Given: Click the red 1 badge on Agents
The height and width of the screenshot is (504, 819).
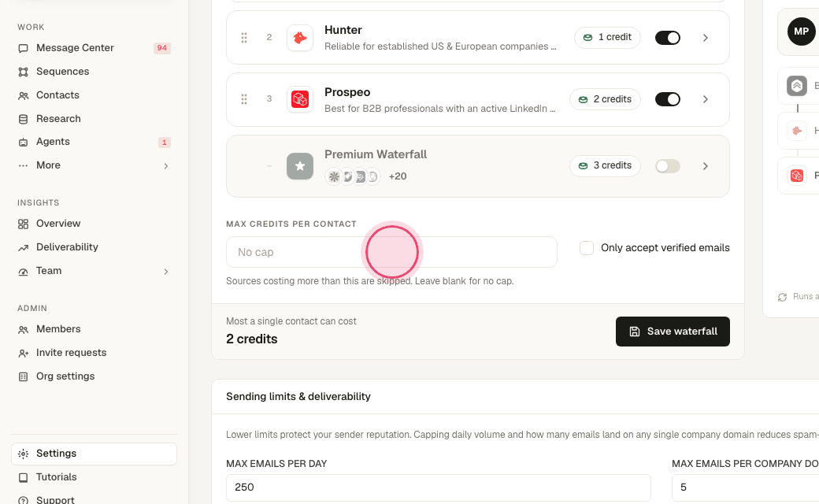Looking at the screenshot, I should pos(164,142).
